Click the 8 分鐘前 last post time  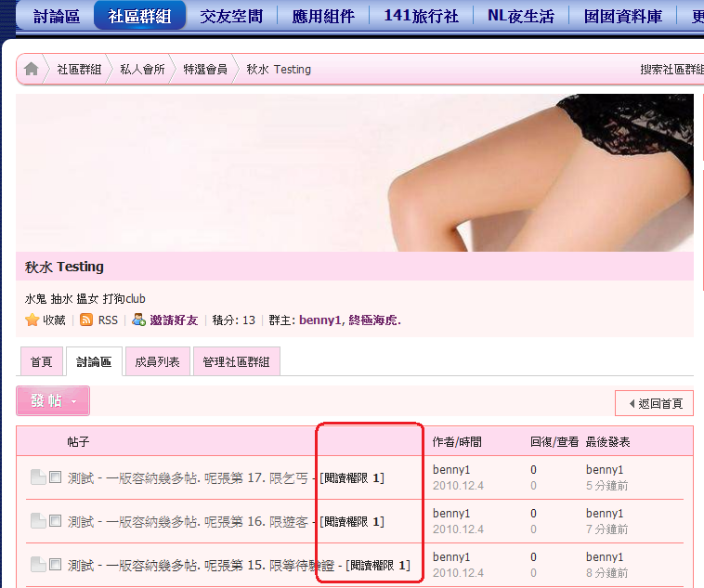click(x=606, y=573)
